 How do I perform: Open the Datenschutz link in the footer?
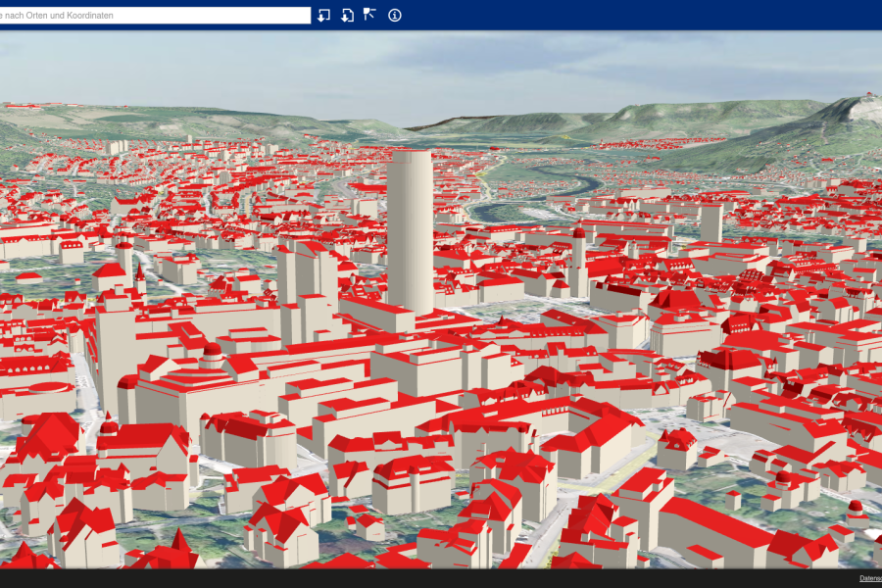(871, 578)
